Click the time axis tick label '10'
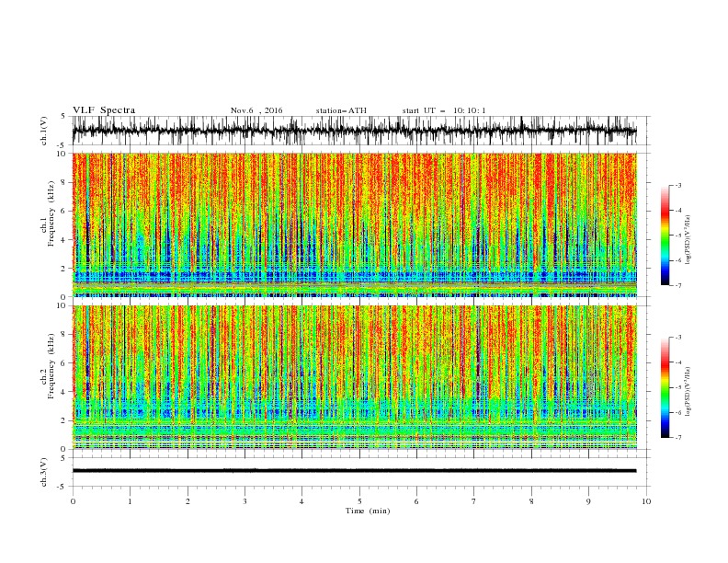This screenshot has width=728, height=563. point(646,501)
